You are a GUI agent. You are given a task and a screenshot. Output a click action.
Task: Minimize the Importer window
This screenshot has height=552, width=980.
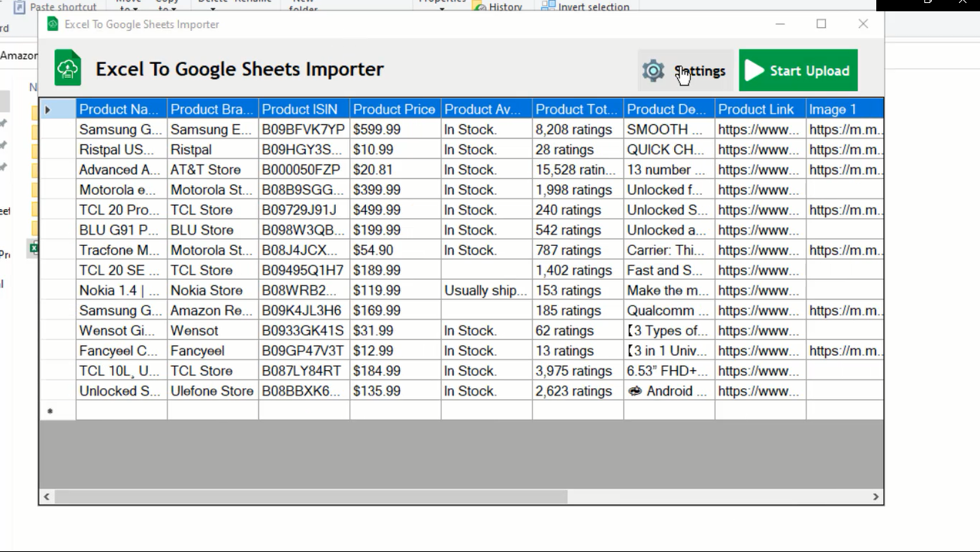click(x=780, y=24)
